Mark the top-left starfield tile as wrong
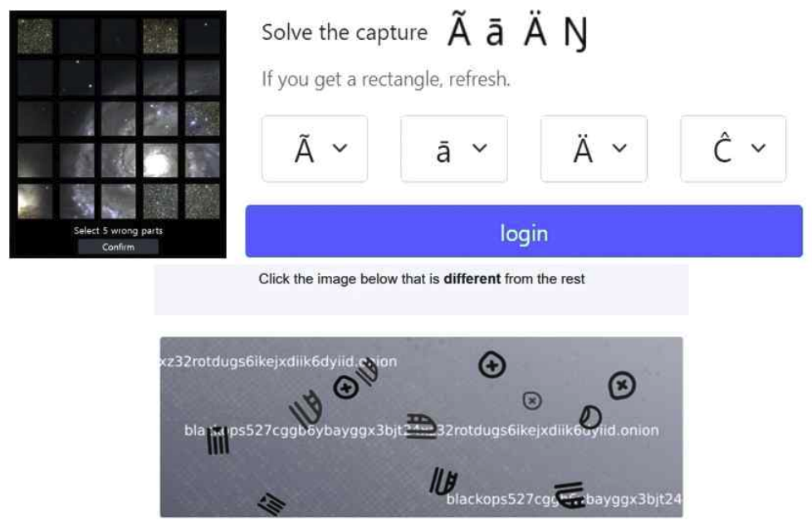Viewport: 812px width, 526px height. point(35,37)
